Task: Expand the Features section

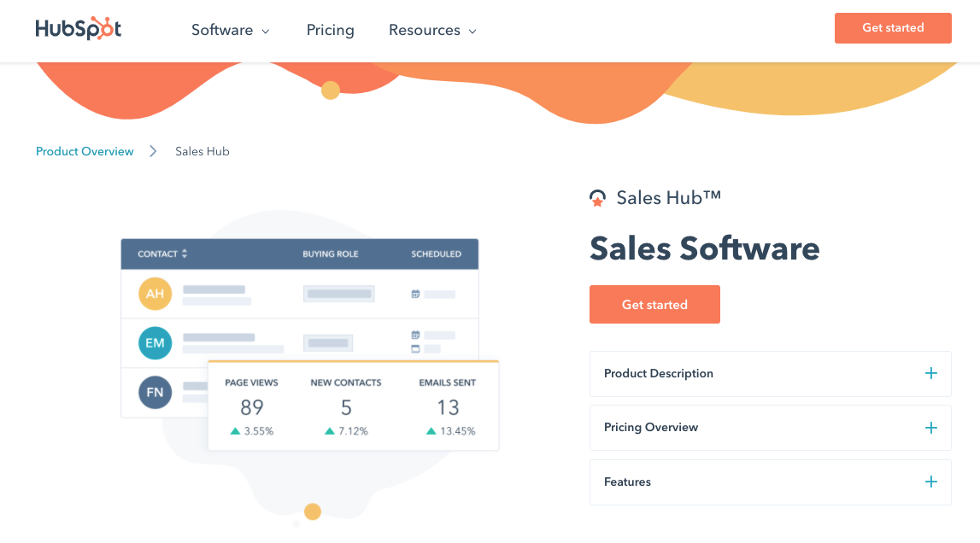Action: [770, 482]
